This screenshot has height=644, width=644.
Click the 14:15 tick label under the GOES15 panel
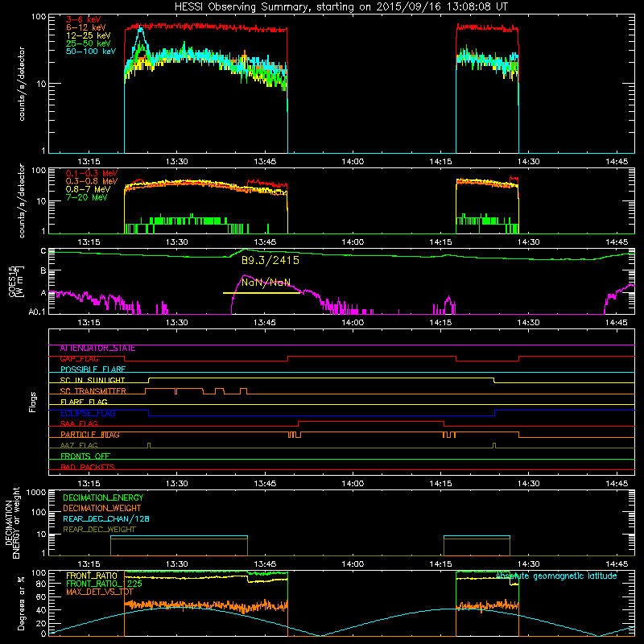[x=440, y=323]
